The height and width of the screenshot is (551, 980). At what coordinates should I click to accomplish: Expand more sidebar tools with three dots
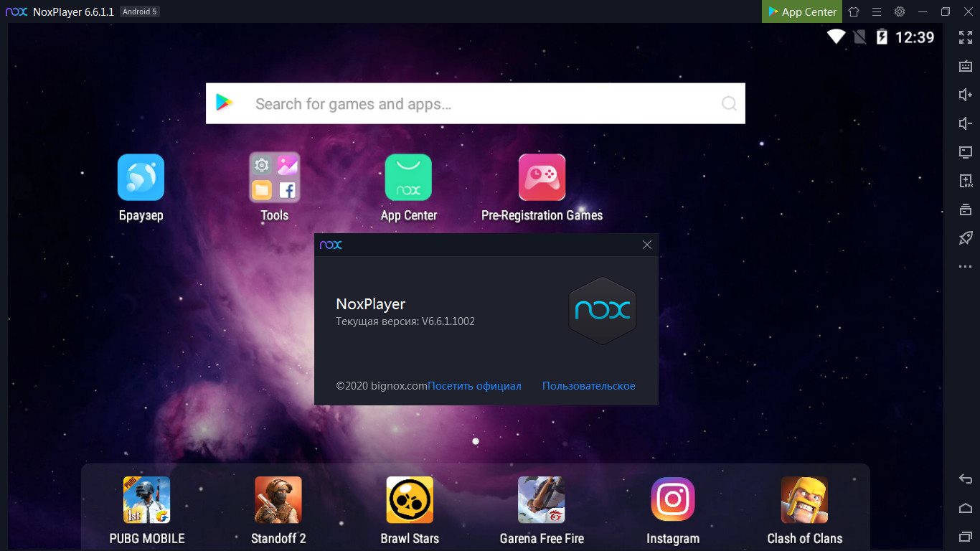[x=966, y=267]
